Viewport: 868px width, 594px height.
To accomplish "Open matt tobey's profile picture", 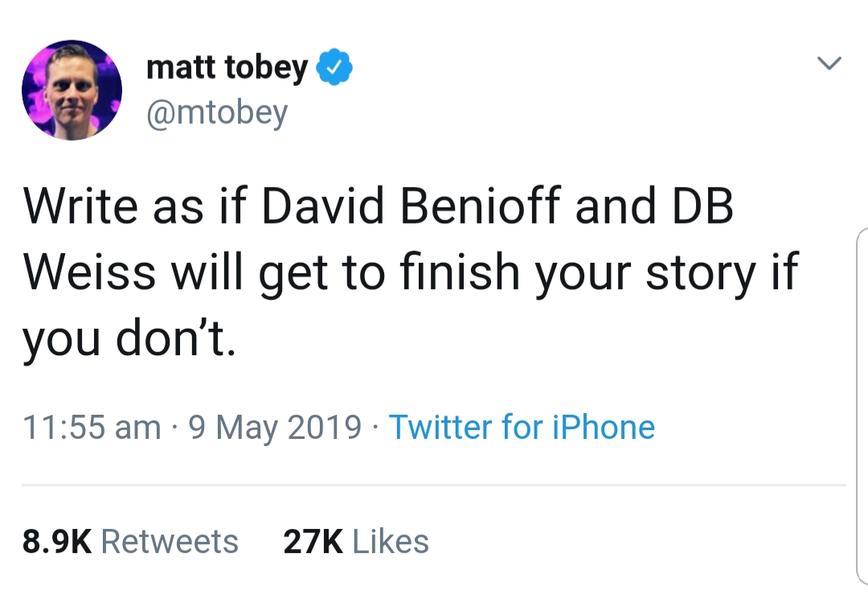I will tap(72, 89).
